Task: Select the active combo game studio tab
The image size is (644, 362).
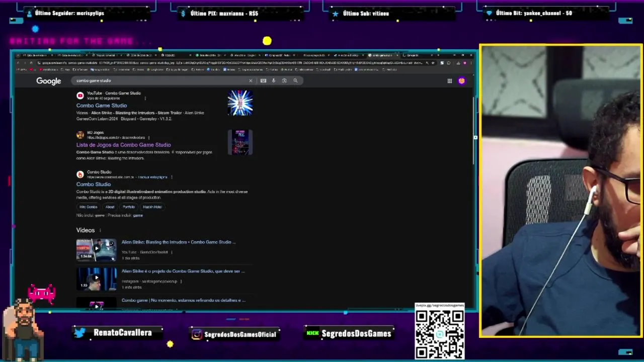Action: pyautogui.click(x=382, y=55)
